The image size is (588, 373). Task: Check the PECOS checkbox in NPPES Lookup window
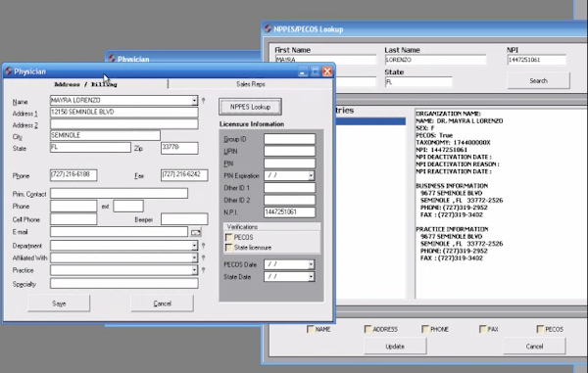540,329
